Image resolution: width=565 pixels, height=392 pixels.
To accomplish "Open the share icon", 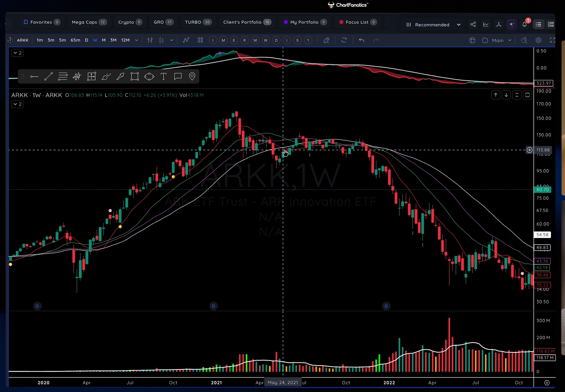I will pyautogui.click(x=473, y=24).
